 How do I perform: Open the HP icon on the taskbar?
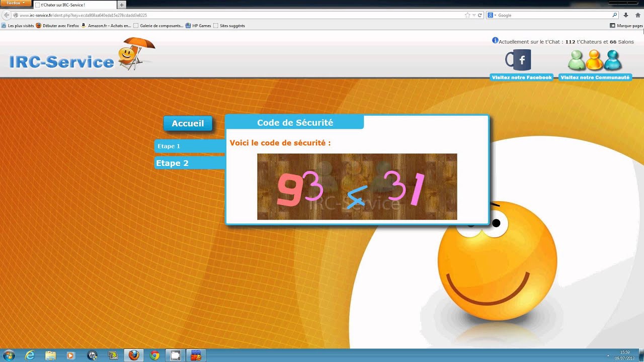pos(92,355)
